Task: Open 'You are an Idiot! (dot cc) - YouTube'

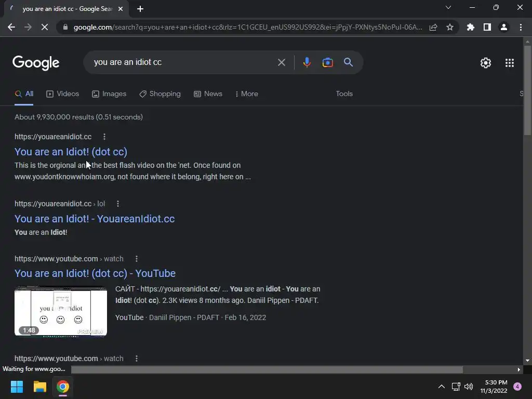Action: tap(95, 273)
